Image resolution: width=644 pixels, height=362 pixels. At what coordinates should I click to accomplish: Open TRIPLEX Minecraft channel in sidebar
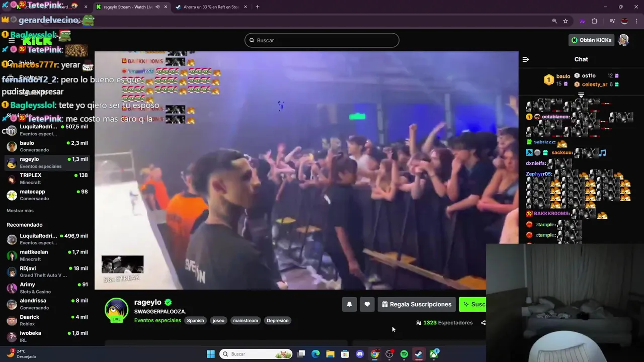pyautogui.click(x=47, y=178)
